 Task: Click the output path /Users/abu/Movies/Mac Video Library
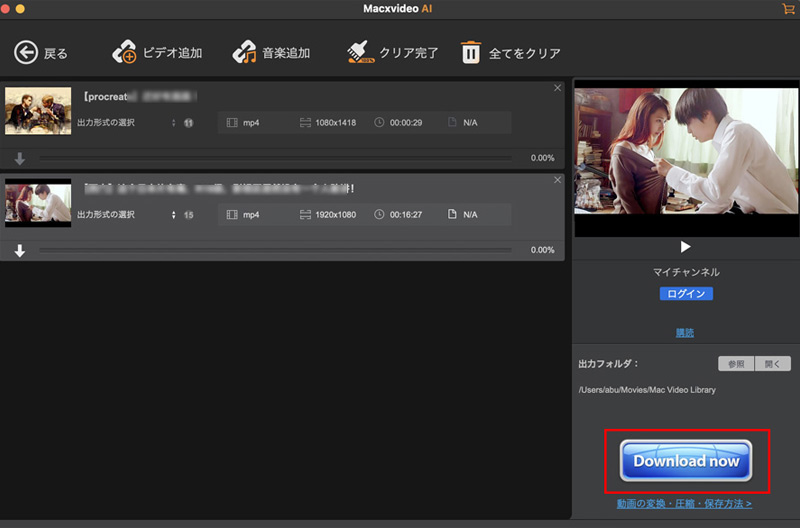647,390
